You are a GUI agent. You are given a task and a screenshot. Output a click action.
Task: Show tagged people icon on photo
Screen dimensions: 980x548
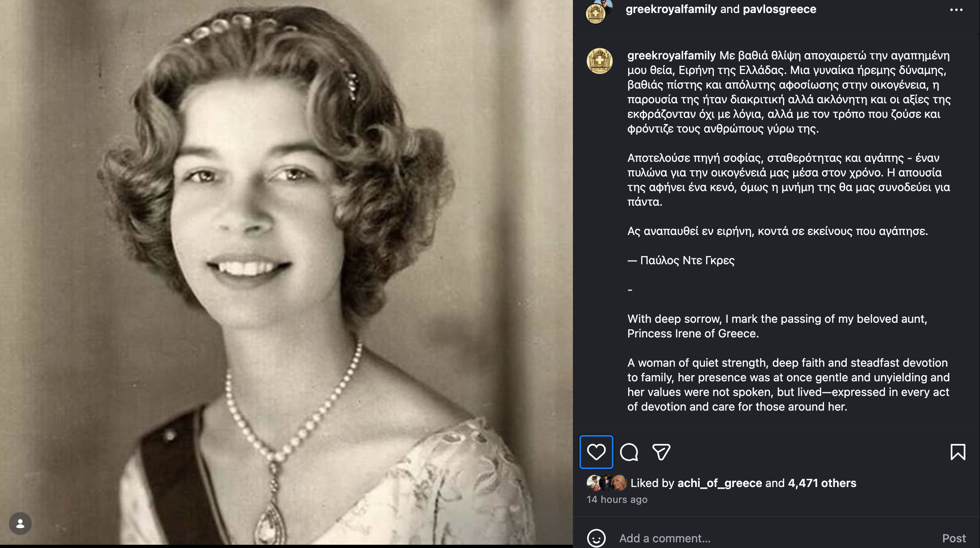[20, 524]
